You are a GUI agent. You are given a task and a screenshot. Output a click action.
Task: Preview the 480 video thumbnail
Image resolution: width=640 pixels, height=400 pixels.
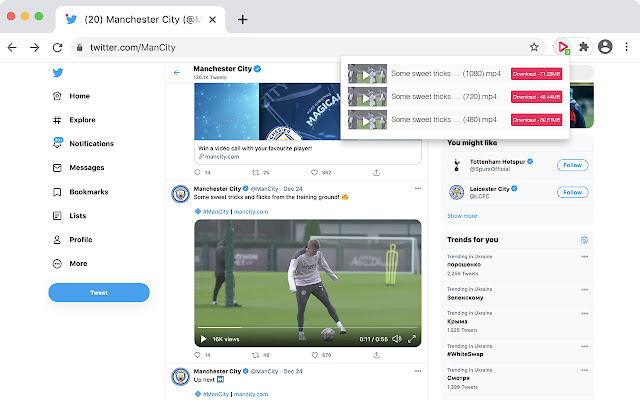pos(367,120)
